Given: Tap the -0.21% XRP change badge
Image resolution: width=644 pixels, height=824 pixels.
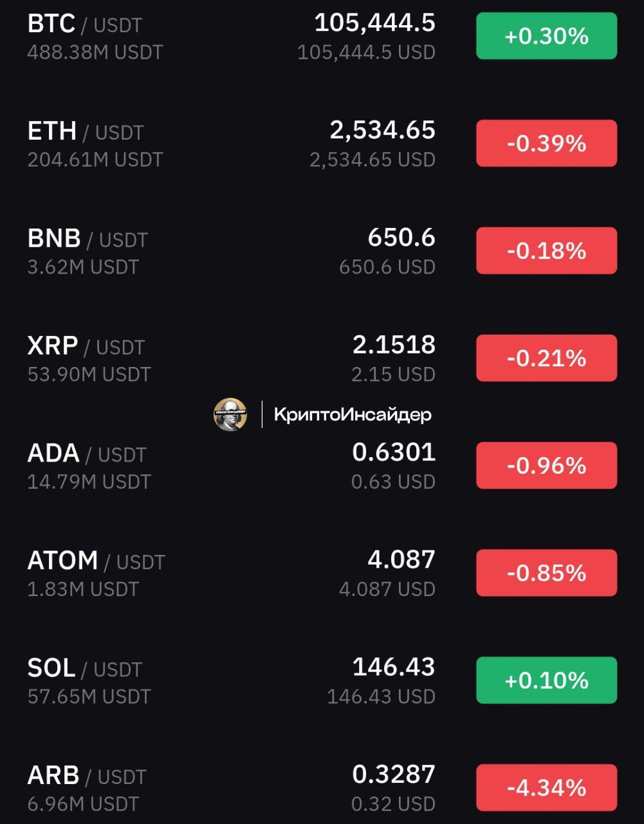Looking at the screenshot, I should (x=546, y=359).
